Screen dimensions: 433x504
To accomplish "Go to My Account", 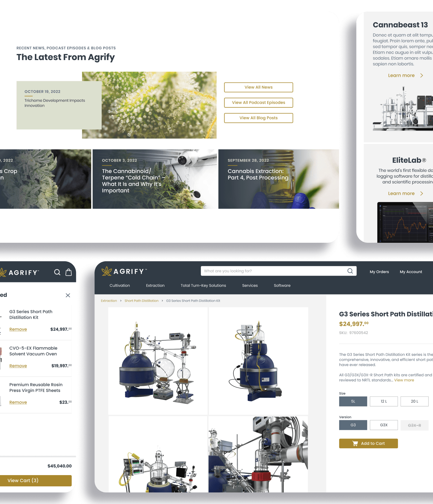I will pyautogui.click(x=411, y=272).
